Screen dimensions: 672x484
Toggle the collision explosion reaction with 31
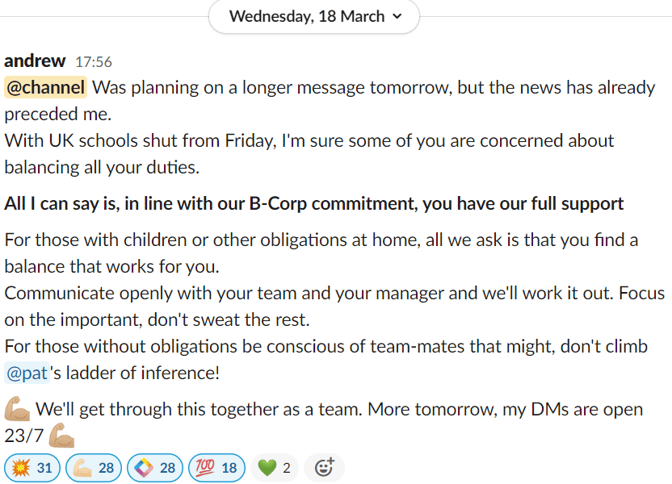(x=32, y=468)
